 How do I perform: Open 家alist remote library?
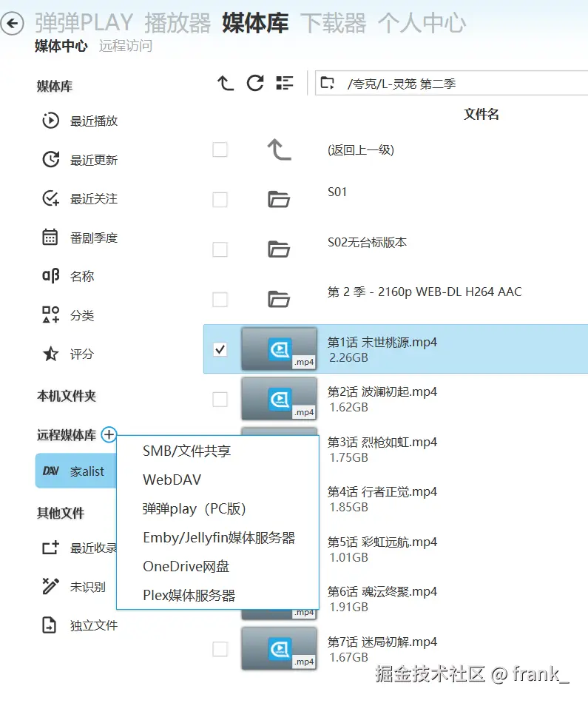tap(75, 471)
